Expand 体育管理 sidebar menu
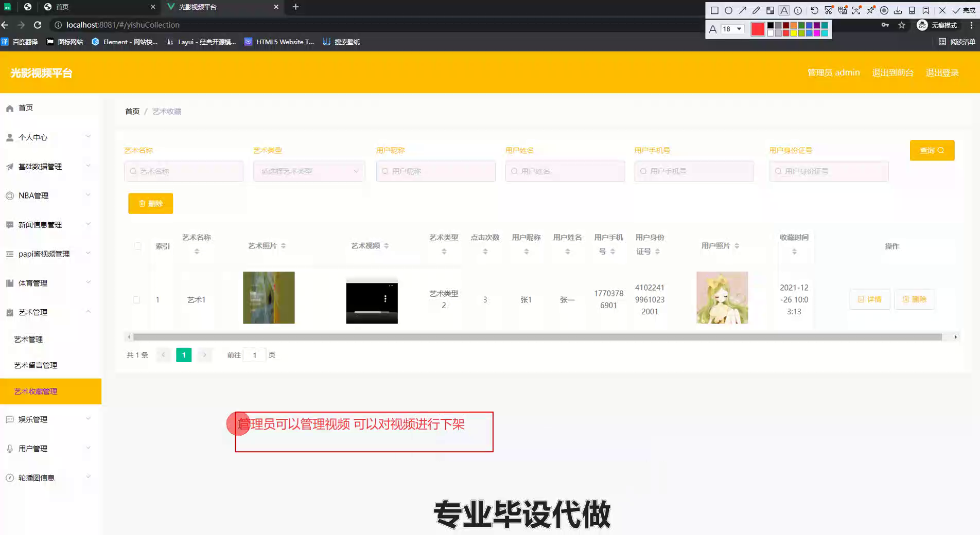980x535 pixels. click(x=50, y=283)
